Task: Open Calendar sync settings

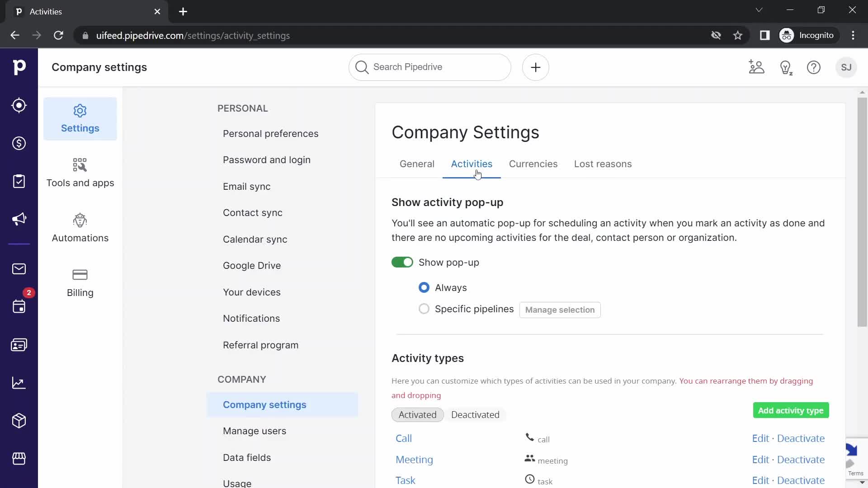Action: click(x=255, y=239)
